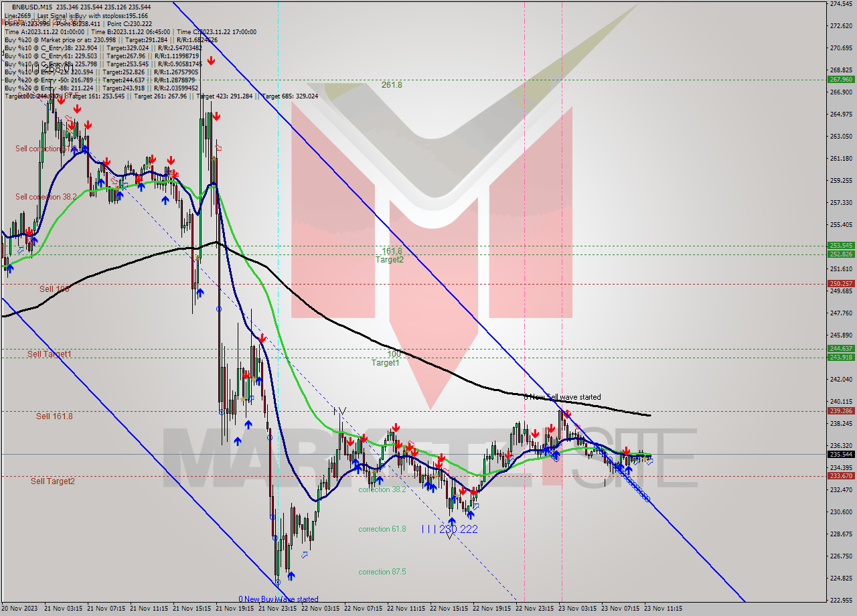Click the 267.960 green price tag

click(841, 79)
